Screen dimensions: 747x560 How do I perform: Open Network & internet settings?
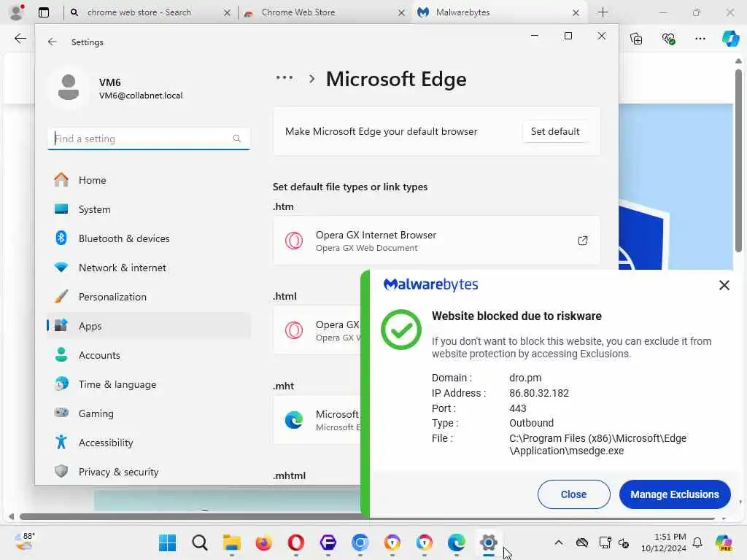[149, 268]
